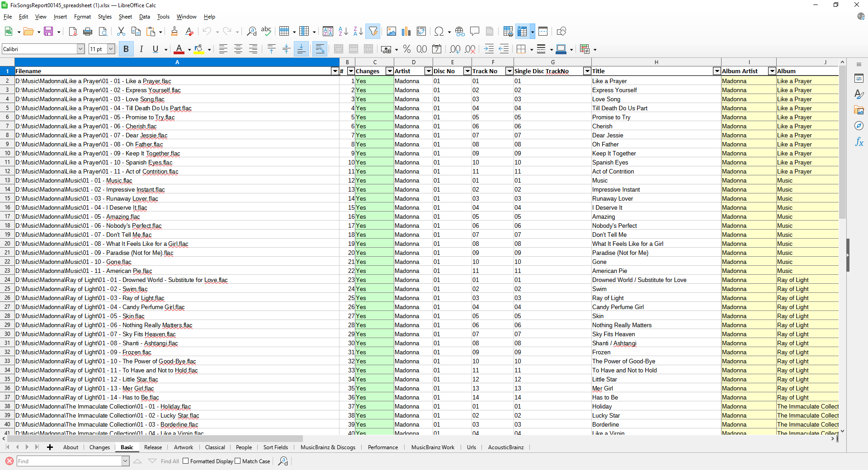This screenshot has width=868, height=470.
Task: Open the Format menu
Action: [83, 17]
